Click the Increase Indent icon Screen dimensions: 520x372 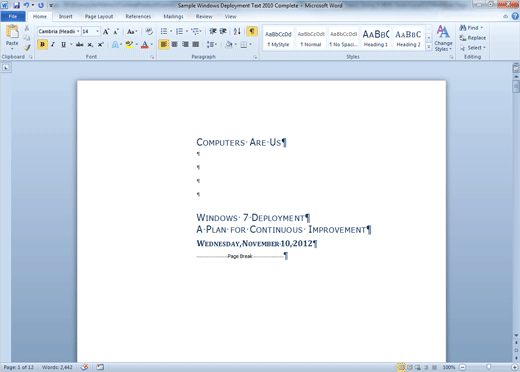tap(223, 31)
